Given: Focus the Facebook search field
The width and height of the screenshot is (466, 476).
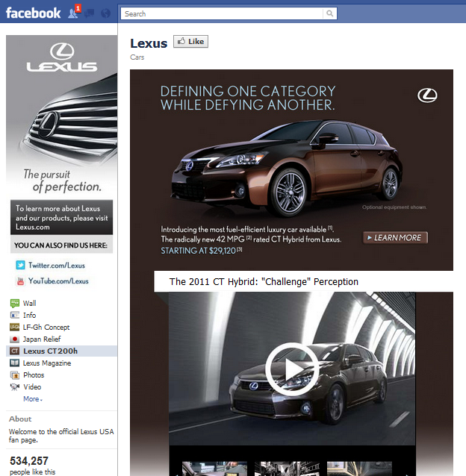Looking at the screenshot, I should (222, 13).
